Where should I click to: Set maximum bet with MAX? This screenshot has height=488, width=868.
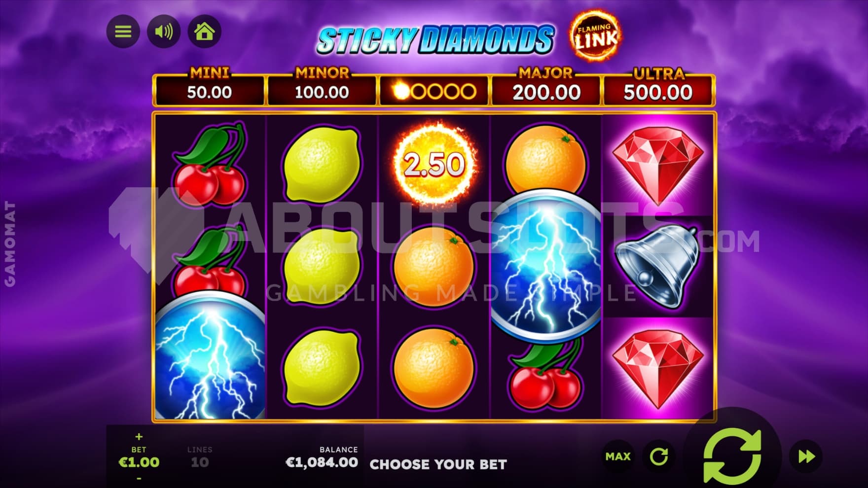coord(618,457)
